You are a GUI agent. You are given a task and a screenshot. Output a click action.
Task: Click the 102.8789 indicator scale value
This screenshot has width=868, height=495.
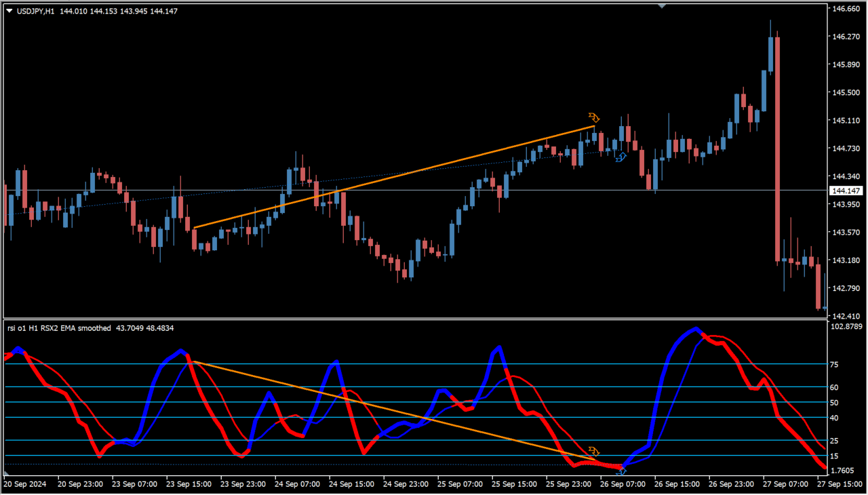(848, 327)
